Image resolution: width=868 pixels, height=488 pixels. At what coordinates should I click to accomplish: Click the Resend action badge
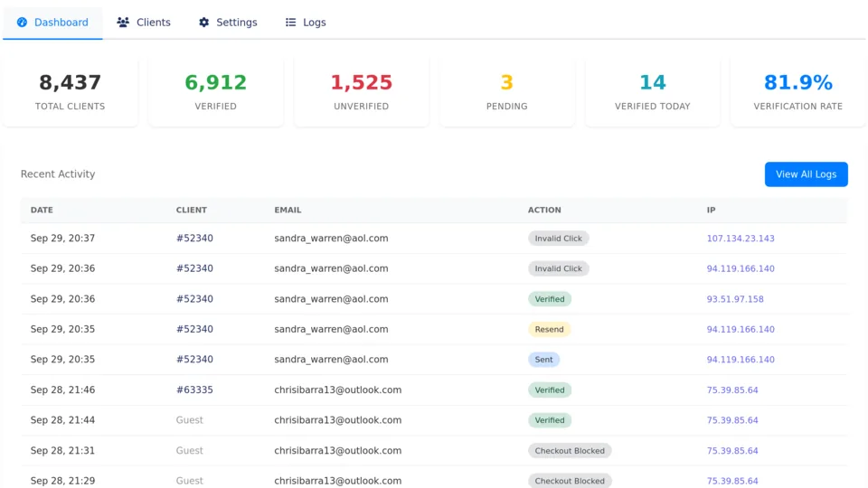[x=549, y=329]
